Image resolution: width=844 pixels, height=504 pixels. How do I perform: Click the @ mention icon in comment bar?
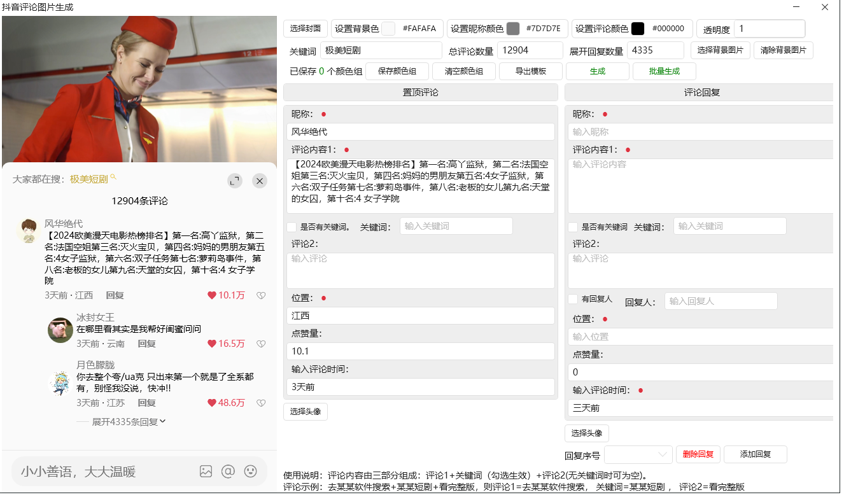click(228, 472)
